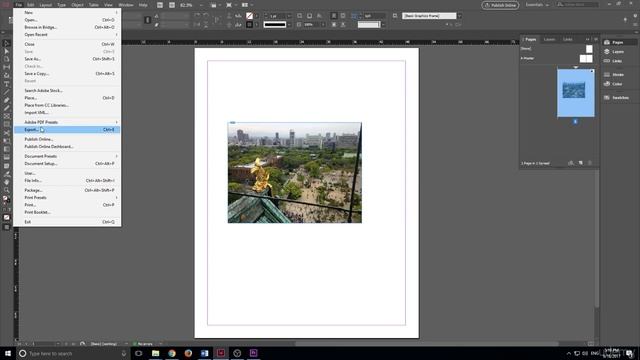Click the Create new page icon in Pages panel
640x360 pixels.
(581, 163)
